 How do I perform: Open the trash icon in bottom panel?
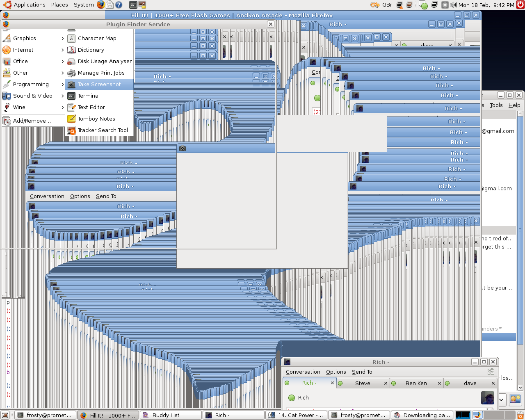pyautogui.click(x=520, y=415)
